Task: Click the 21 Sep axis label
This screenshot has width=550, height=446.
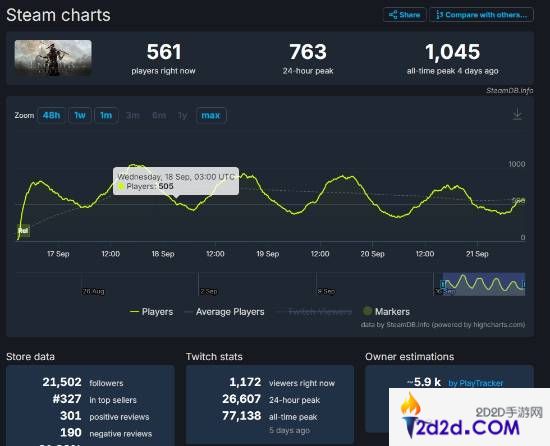Action: [x=477, y=254]
